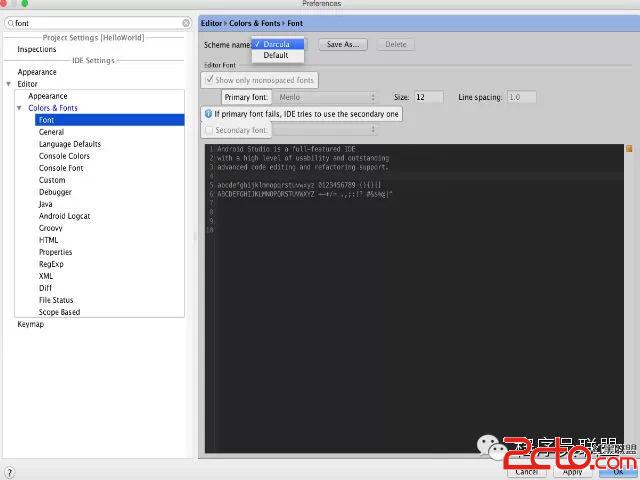Click the Cancel button
This screenshot has height=480, width=640.
(x=527, y=472)
